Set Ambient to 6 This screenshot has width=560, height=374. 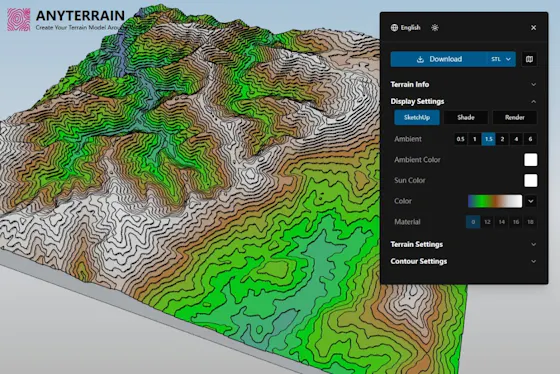(530, 139)
